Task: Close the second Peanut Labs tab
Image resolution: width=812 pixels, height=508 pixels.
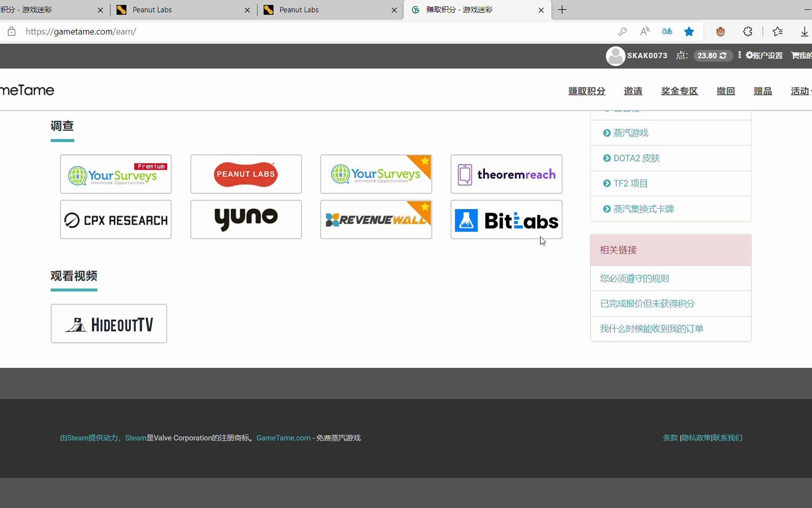Action: (x=394, y=10)
